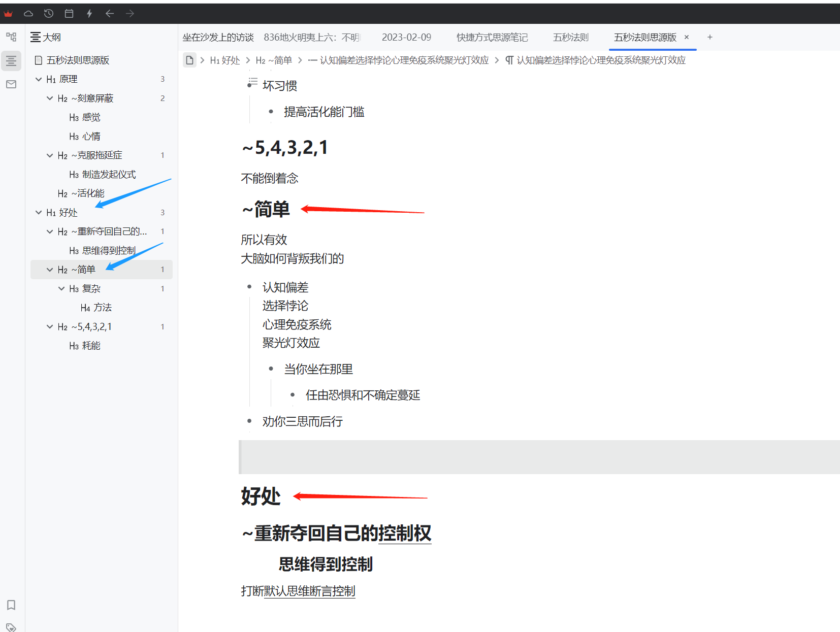The image size is (840, 632).
Task: Navigate forward with the right arrow icon
Action: [130, 13]
